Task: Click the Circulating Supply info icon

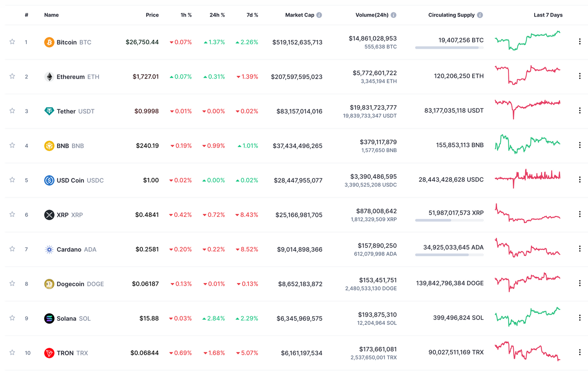Action: [480, 14]
